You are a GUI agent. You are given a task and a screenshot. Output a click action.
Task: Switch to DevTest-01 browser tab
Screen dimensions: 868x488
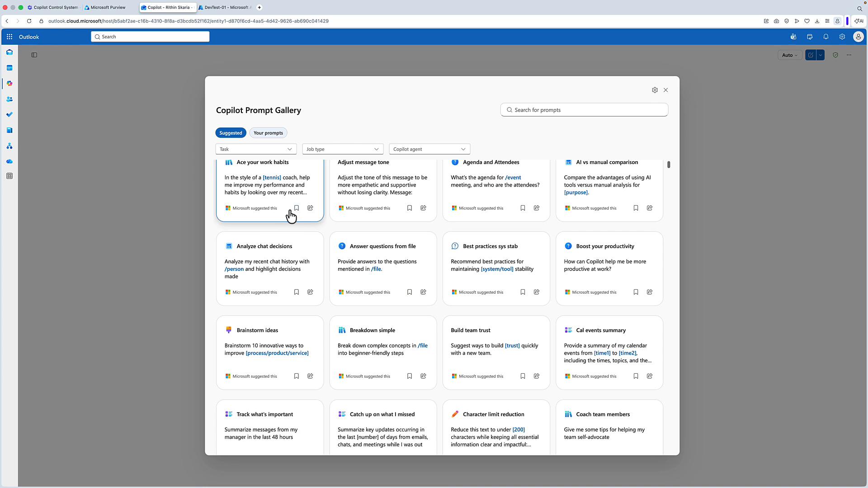[225, 7]
